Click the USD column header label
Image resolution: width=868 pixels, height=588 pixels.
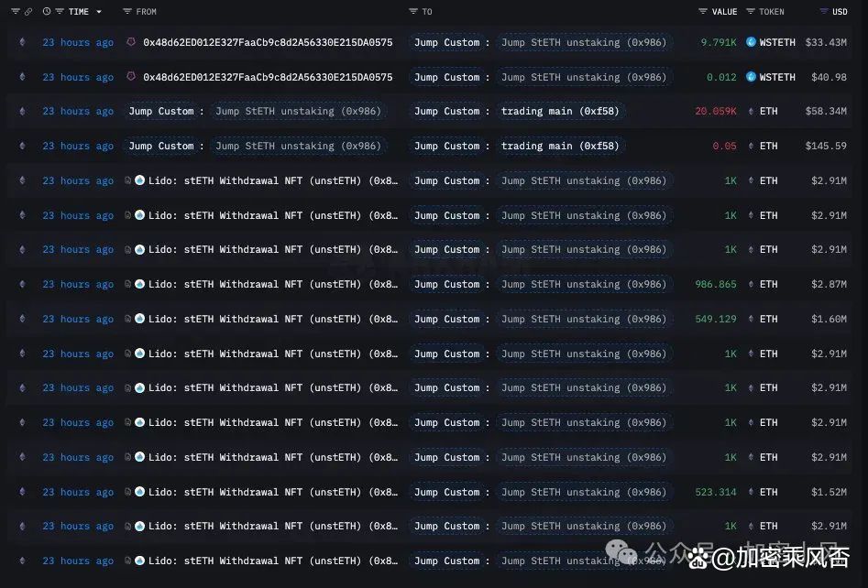click(x=840, y=12)
